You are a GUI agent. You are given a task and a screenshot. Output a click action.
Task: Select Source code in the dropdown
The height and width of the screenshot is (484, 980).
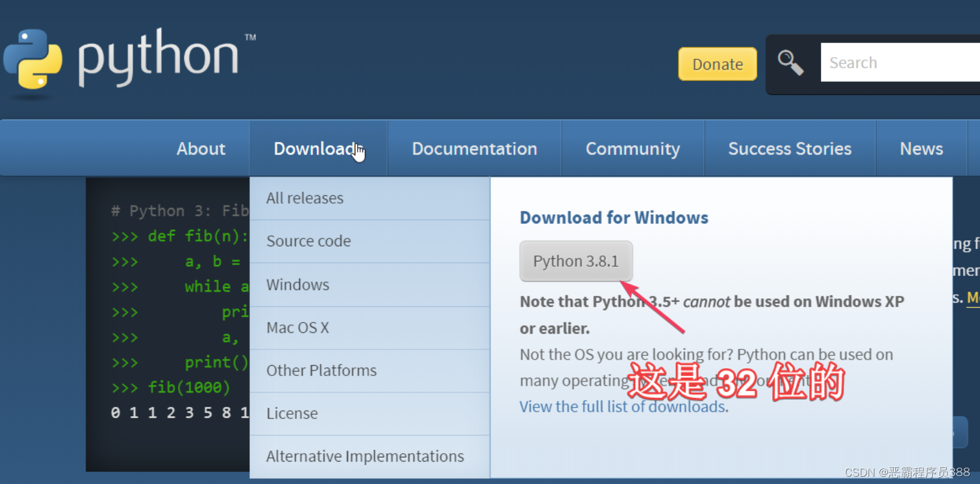pyautogui.click(x=370, y=241)
